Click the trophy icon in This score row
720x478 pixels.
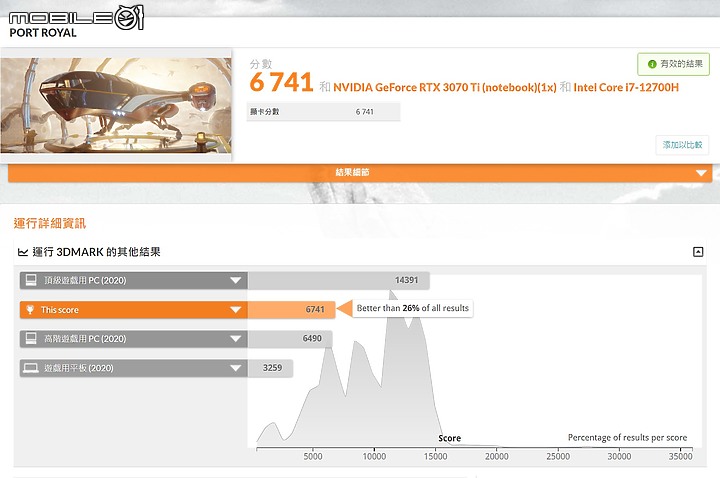point(30,310)
